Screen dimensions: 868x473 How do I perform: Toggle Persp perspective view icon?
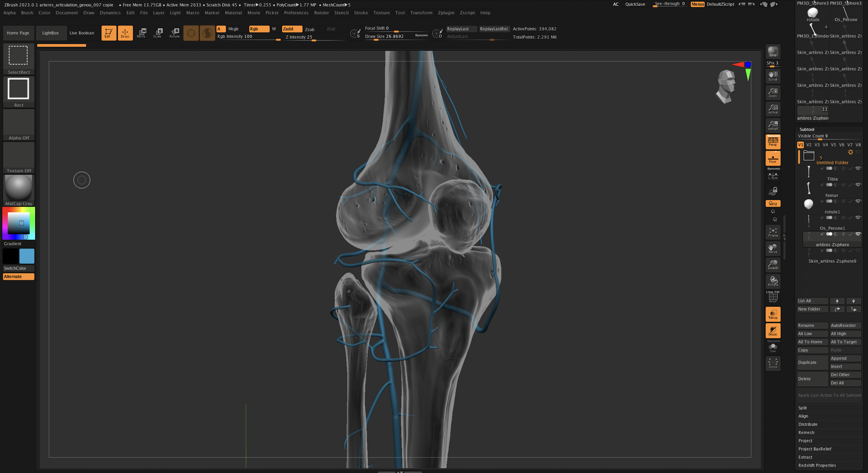click(x=772, y=142)
